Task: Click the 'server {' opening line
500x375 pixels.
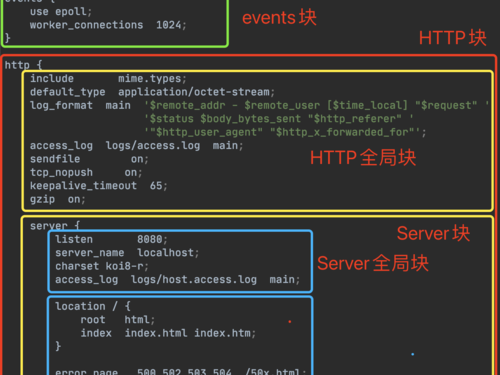Action: click(x=55, y=226)
